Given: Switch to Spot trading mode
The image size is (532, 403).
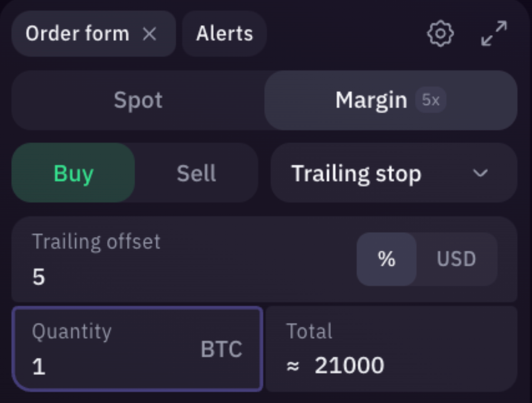Looking at the screenshot, I should [x=138, y=100].
